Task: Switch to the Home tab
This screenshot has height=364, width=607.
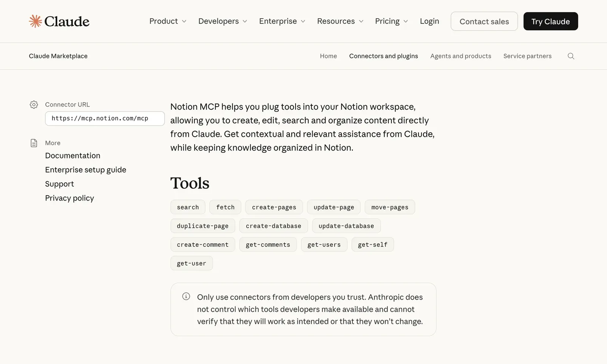Action: (328, 56)
